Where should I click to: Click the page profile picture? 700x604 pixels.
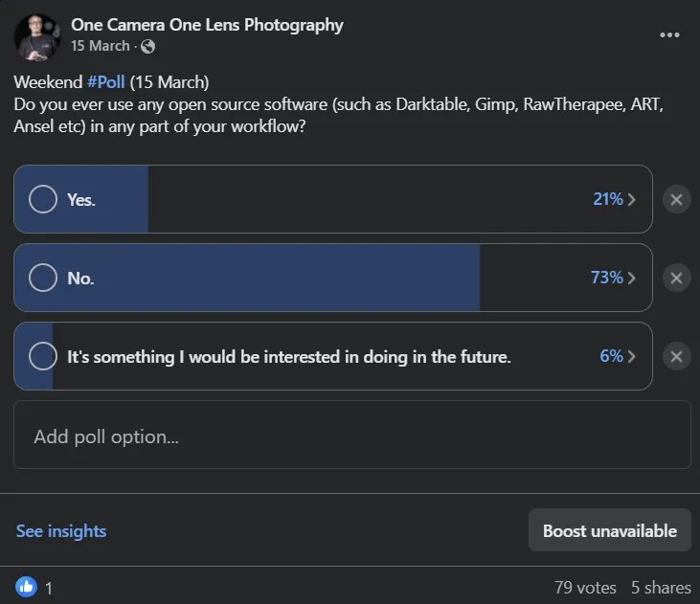tap(38, 36)
